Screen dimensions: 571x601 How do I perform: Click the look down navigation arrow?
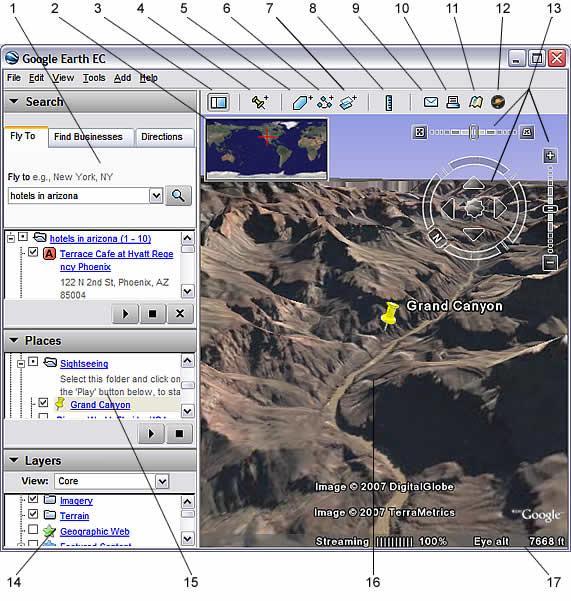click(x=474, y=233)
